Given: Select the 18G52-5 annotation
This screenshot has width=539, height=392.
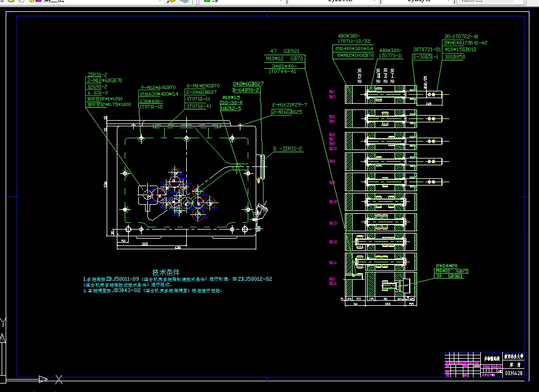Looking at the screenshot, I should [x=230, y=108].
